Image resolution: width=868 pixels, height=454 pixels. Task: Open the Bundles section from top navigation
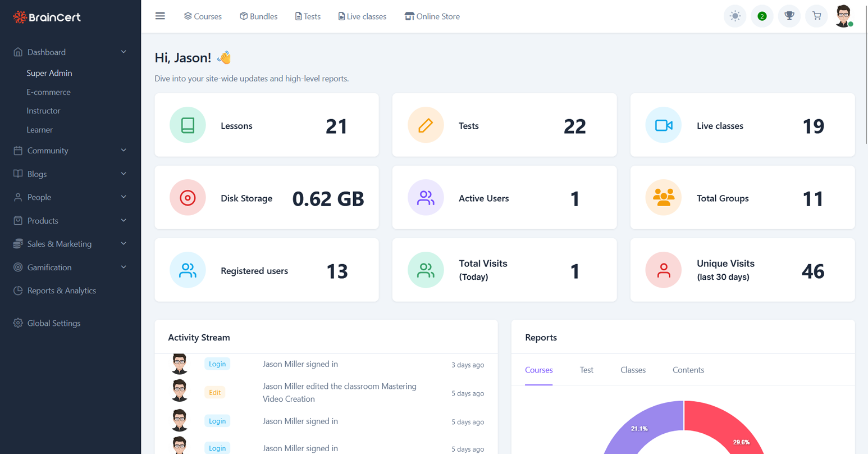258,16
